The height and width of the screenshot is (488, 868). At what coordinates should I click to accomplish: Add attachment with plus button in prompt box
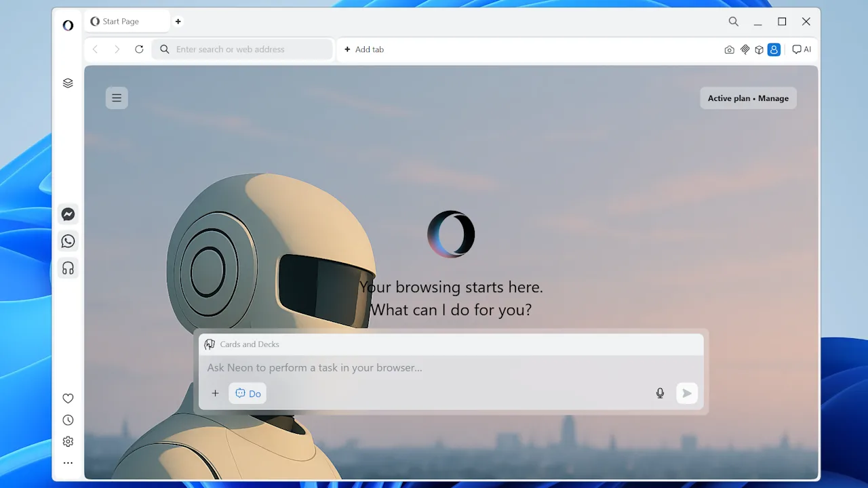(215, 394)
